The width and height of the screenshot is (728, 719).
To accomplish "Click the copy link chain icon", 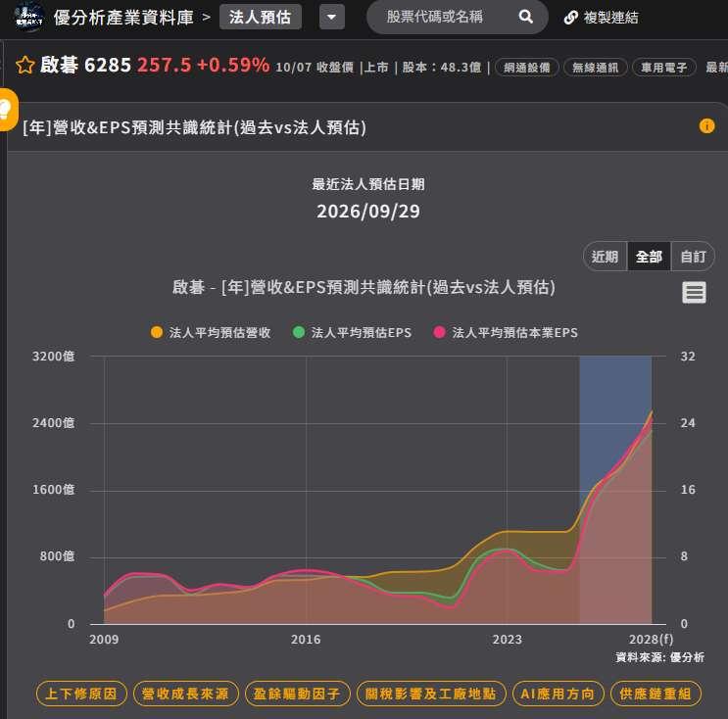I will coord(570,18).
